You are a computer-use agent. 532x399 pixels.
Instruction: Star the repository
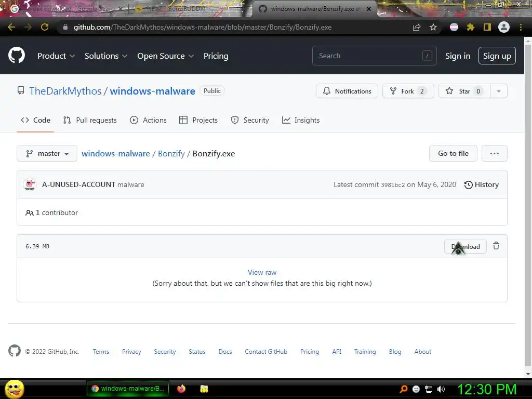tap(464, 91)
